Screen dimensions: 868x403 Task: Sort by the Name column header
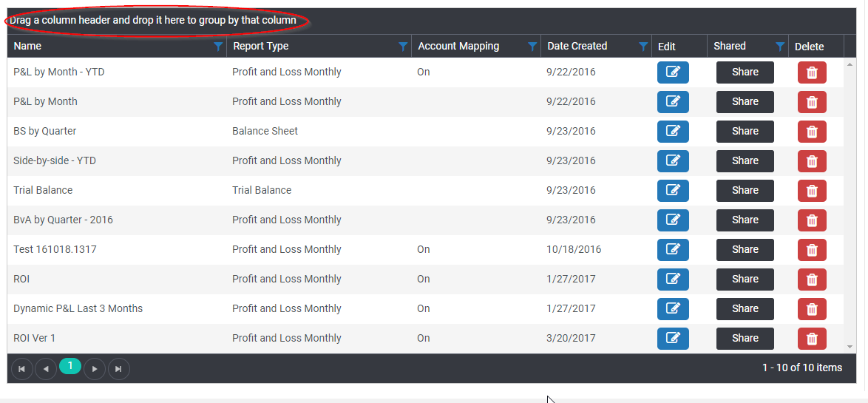[x=28, y=46]
